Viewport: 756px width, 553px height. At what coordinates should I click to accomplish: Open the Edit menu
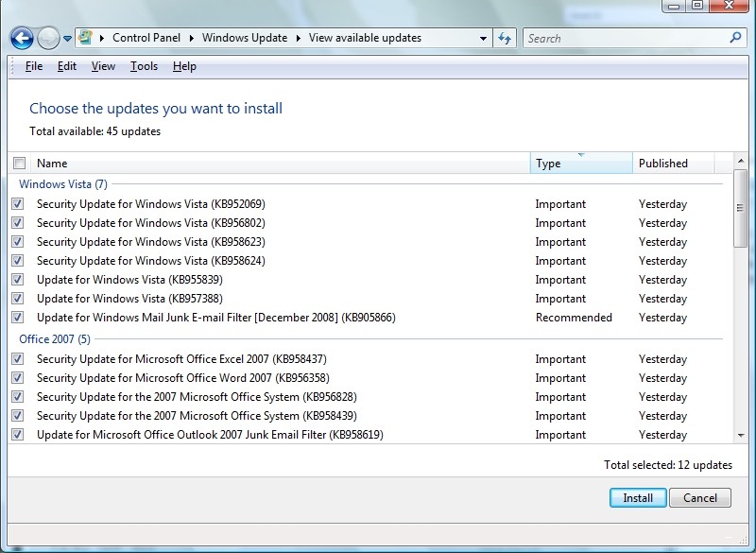[x=66, y=66]
